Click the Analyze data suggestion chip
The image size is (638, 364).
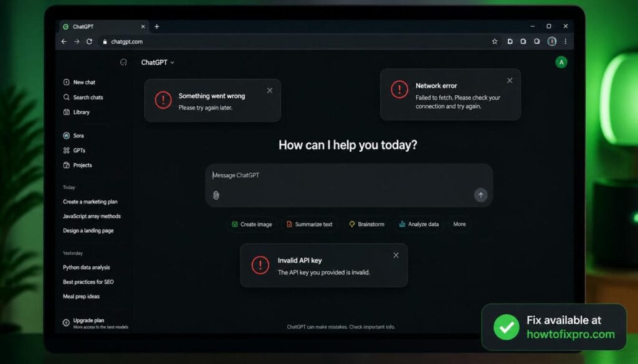click(419, 224)
